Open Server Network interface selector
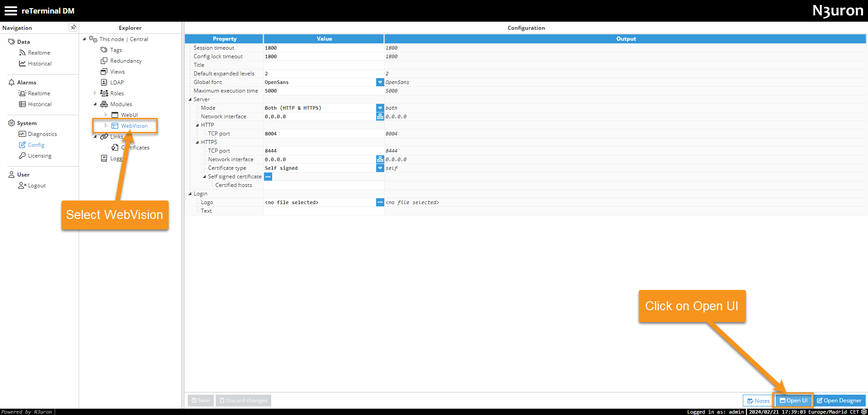 click(x=380, y=117)
